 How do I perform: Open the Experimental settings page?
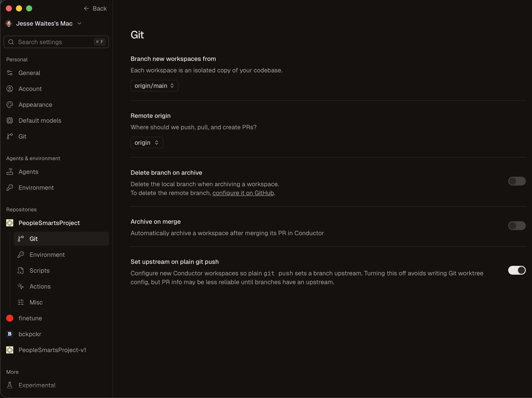pyautogui.click(x=56, y=385)
